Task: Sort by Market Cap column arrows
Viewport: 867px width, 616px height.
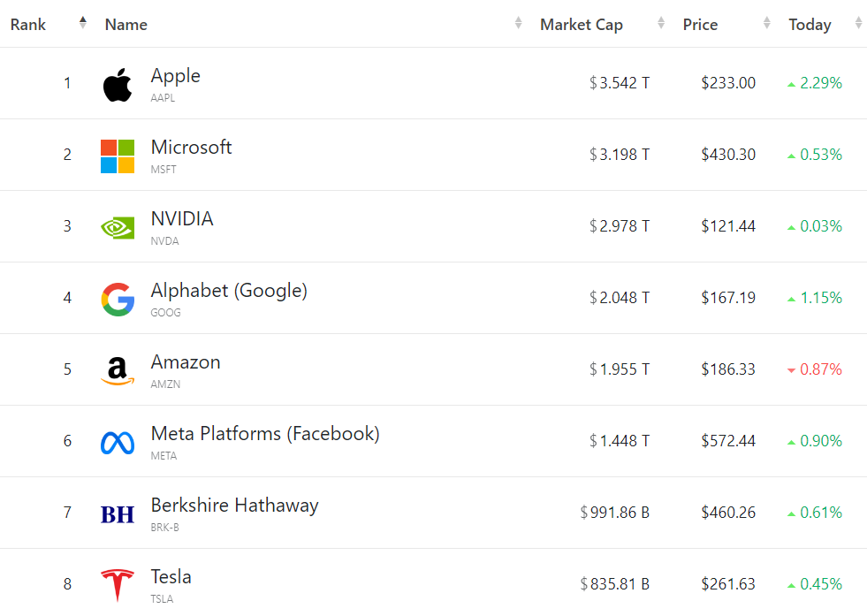Action: [x=661, y=23]
